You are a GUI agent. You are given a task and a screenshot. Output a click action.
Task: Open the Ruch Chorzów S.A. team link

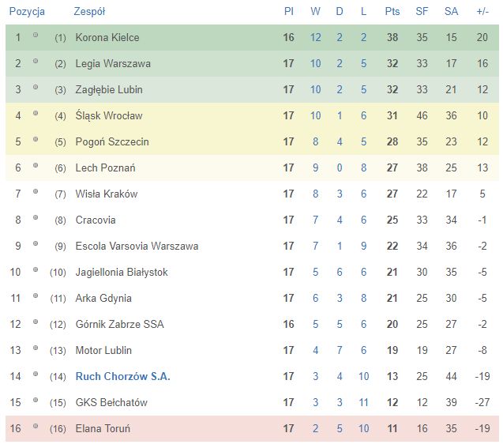[122, 376]
